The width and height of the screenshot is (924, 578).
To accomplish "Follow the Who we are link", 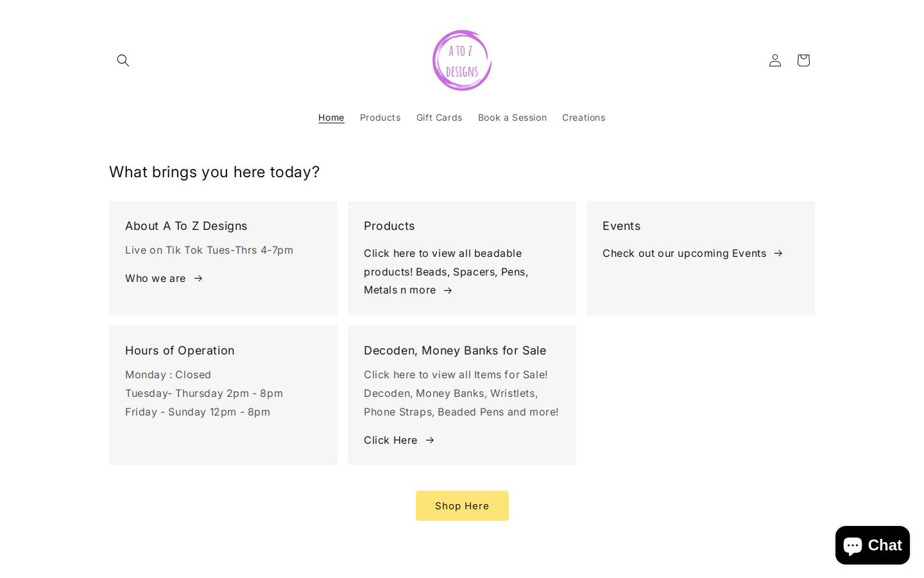I will click(164, 278).
